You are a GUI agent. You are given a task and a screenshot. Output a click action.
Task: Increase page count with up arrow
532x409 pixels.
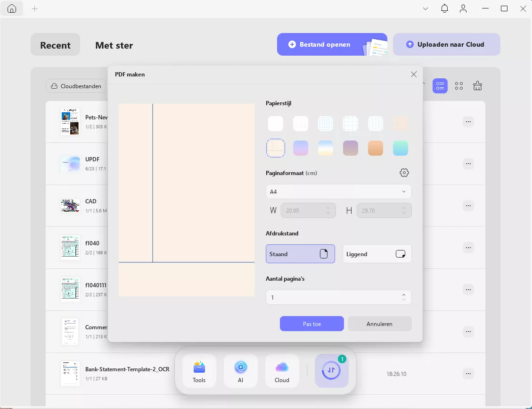404,295
